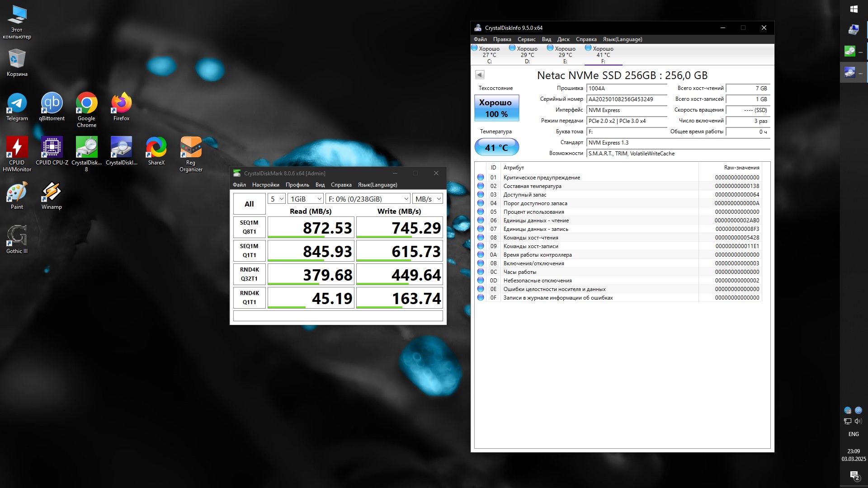This screenshot has height=488, width=868.
Task: Open Диск menu in CrystalDiskInfo
Action: 563,39
